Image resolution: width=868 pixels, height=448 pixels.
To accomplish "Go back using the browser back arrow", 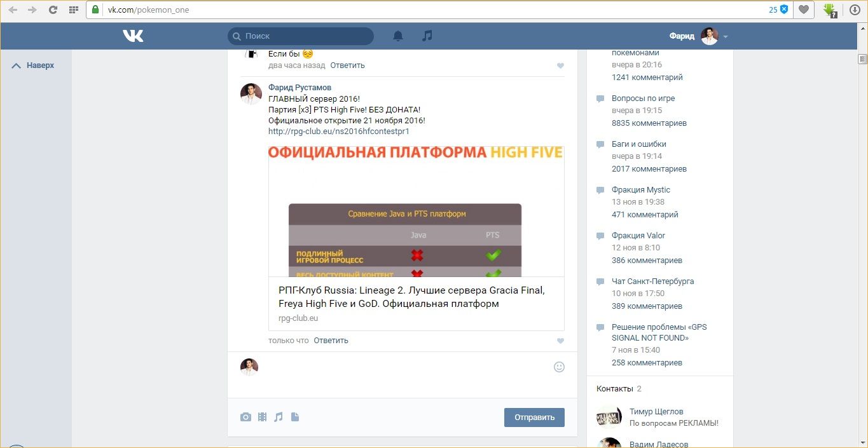I will [13, 10].
